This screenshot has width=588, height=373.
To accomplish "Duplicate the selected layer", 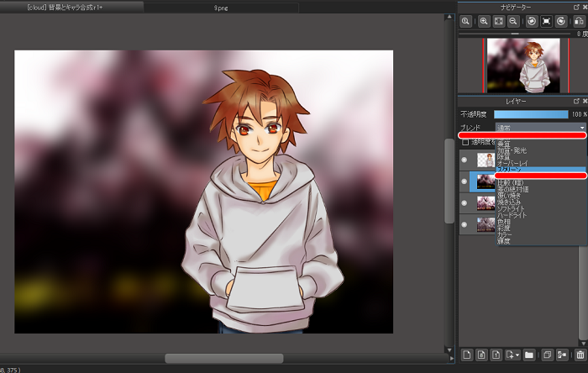I will coord(547,355).
